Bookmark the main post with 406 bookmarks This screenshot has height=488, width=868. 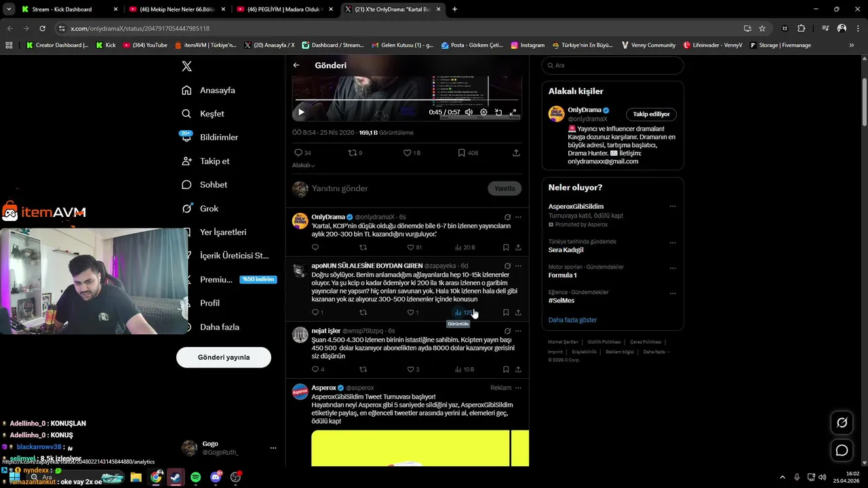pos(468,153)
